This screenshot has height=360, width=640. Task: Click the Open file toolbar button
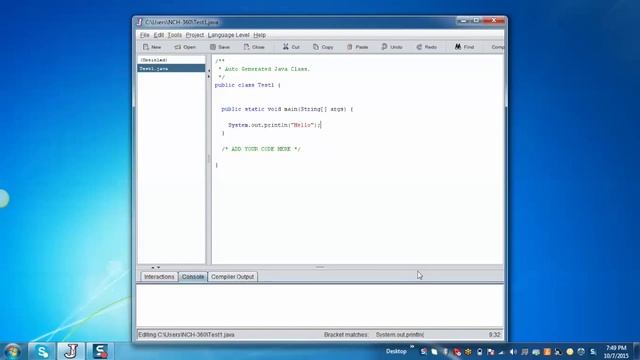point(185,47)
